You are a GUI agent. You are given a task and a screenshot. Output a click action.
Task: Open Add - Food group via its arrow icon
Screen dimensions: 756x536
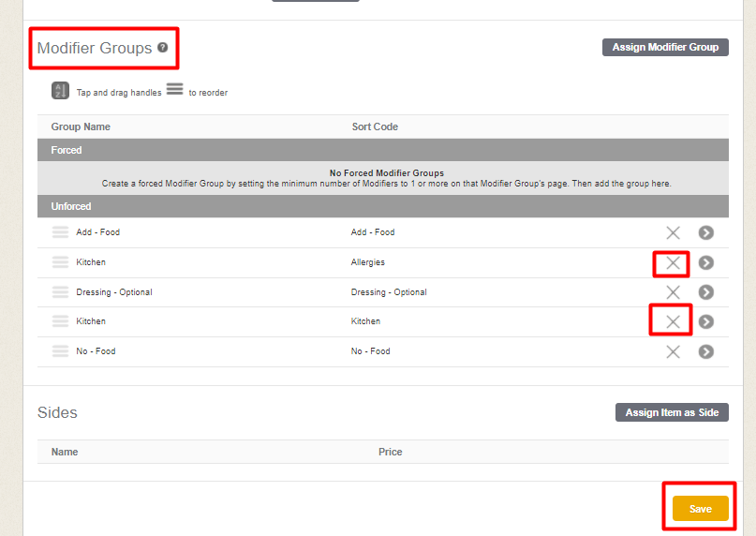pyautogui.click(x=705, y=233)
